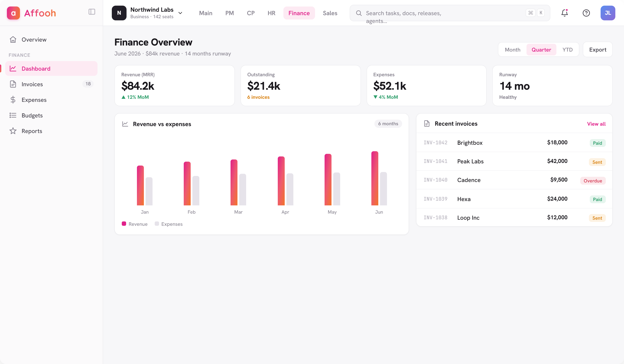The width and height of the screenshot is (624, 364).
Task: Select invoice INV-1040 ID
Action: [x=435, y=180]
